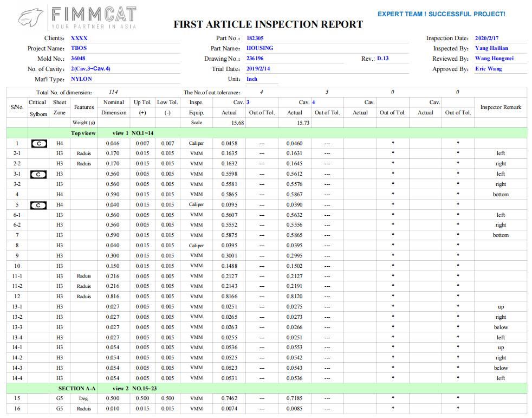Click the reviewer name Wang Hongmei
This screenshot has height=418, width=532.
coord(494,58)
